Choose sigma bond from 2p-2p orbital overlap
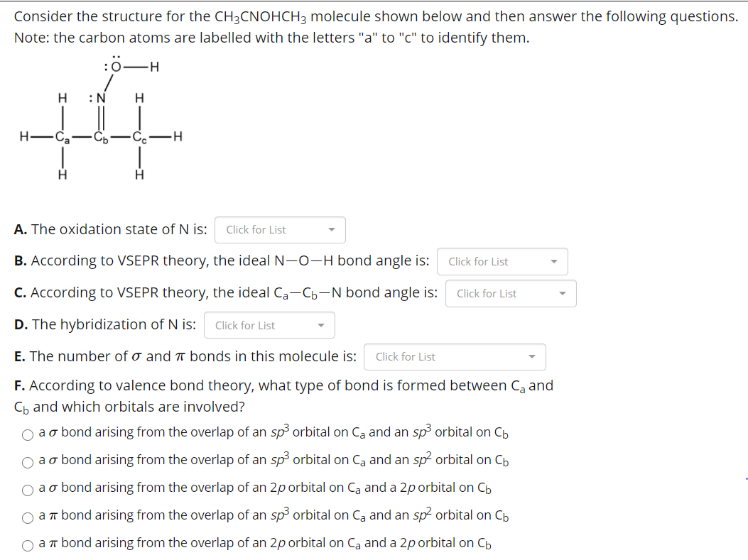Viewport: 748px width, 560px height. coord(28,488)
